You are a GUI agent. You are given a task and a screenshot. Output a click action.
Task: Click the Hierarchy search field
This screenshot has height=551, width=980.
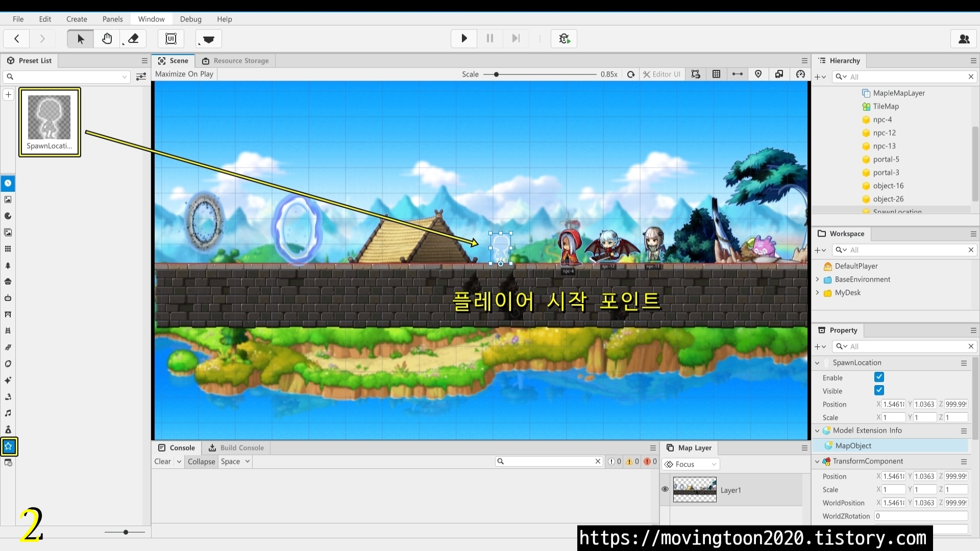coord(904,77)
